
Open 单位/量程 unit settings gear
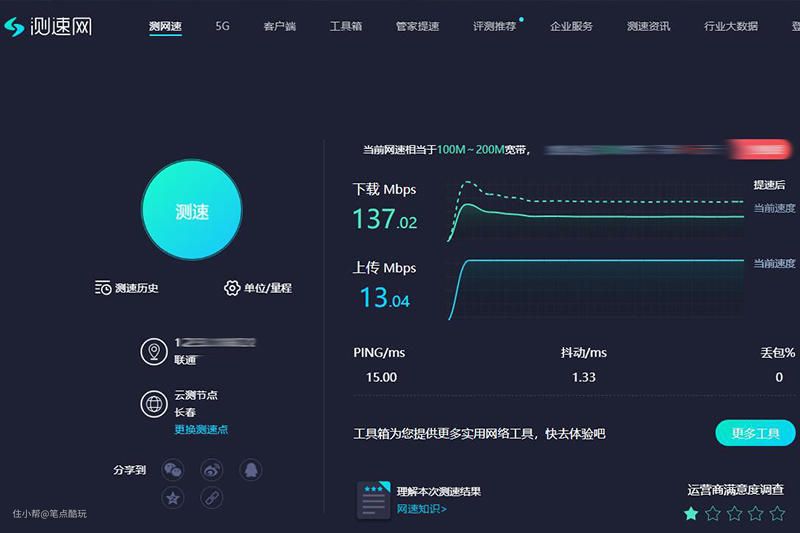point(257,288)
